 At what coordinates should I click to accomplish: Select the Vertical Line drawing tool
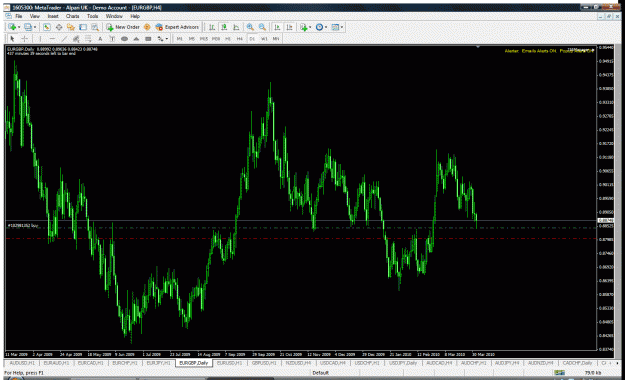click(40, 39)
